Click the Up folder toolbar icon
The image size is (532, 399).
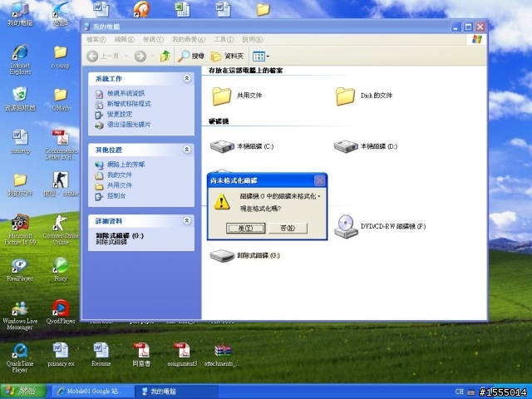(x=165, y=56)
